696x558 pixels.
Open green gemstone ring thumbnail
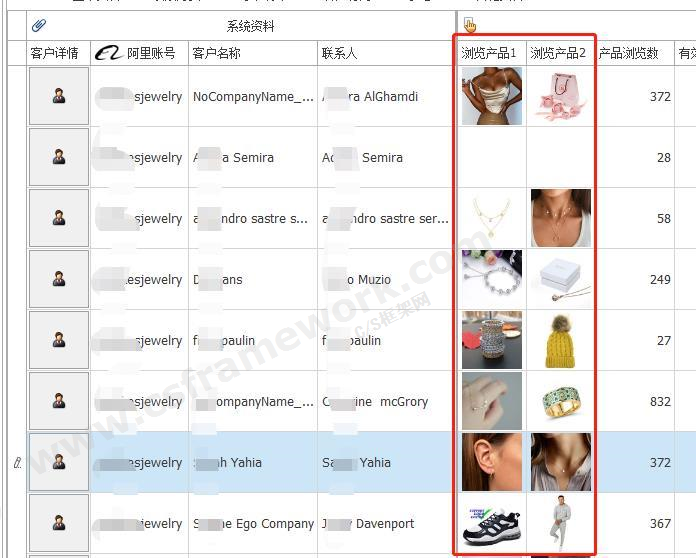pos(560,401)
